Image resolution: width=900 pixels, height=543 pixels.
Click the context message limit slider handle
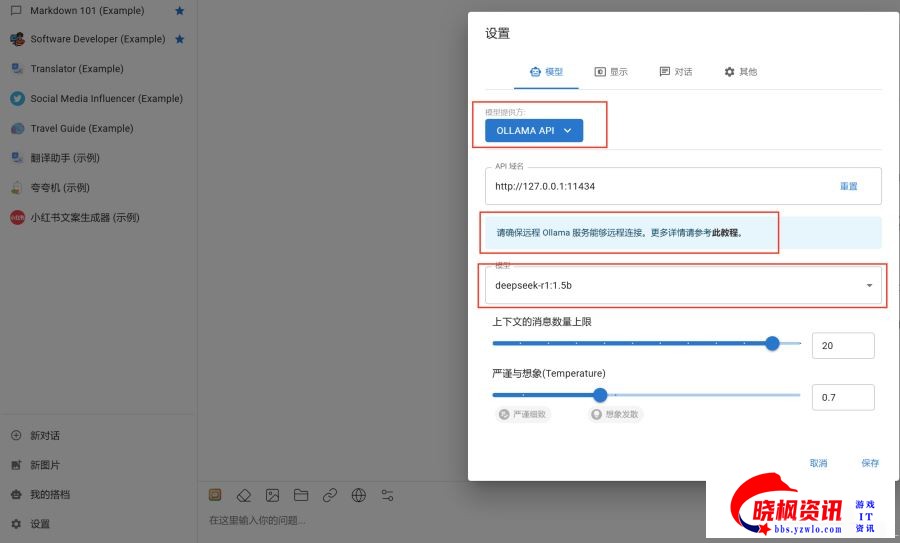773,343
